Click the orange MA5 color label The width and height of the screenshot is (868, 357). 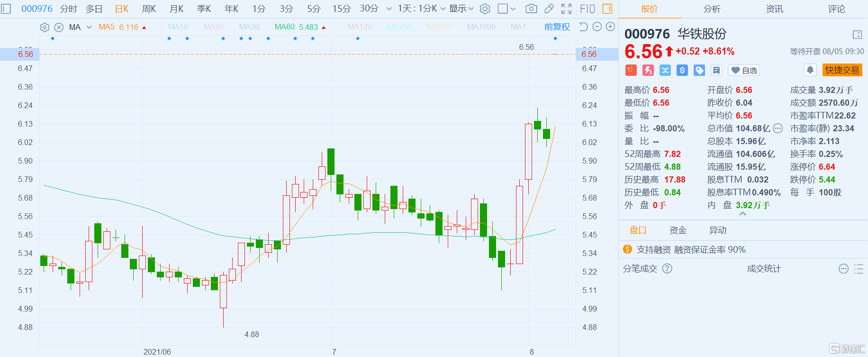(118, 27)
